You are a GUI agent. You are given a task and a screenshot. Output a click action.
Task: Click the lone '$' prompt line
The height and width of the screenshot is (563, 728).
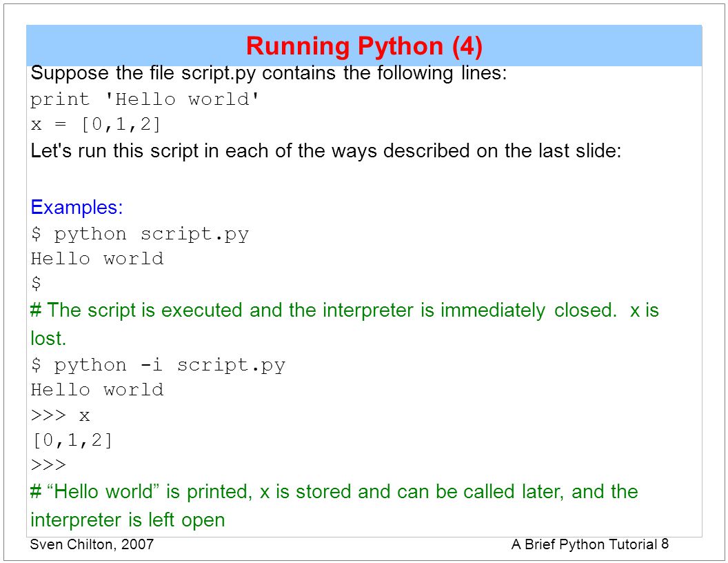(x=36, y=283)
